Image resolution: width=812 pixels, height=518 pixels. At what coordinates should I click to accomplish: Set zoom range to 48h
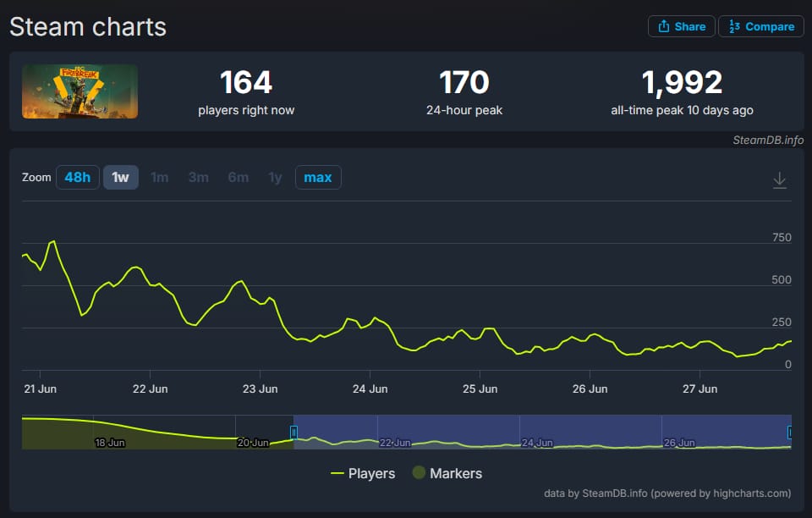coord(78,177)
